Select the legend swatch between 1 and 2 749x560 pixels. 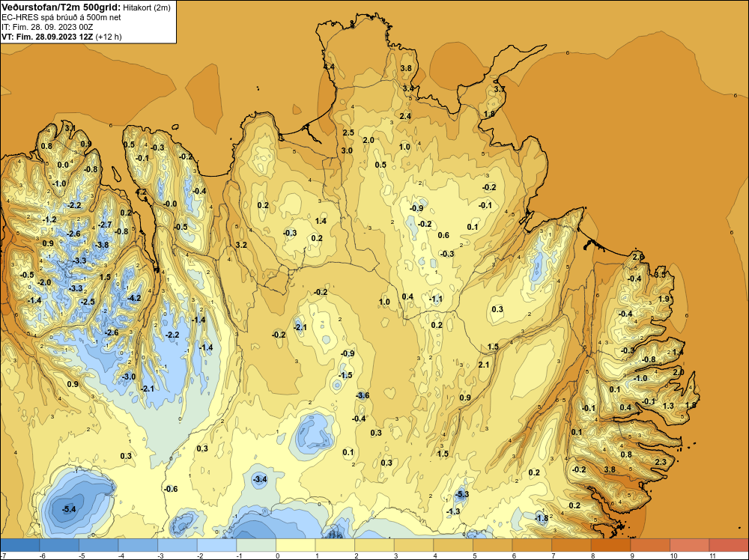coord(335,545)
